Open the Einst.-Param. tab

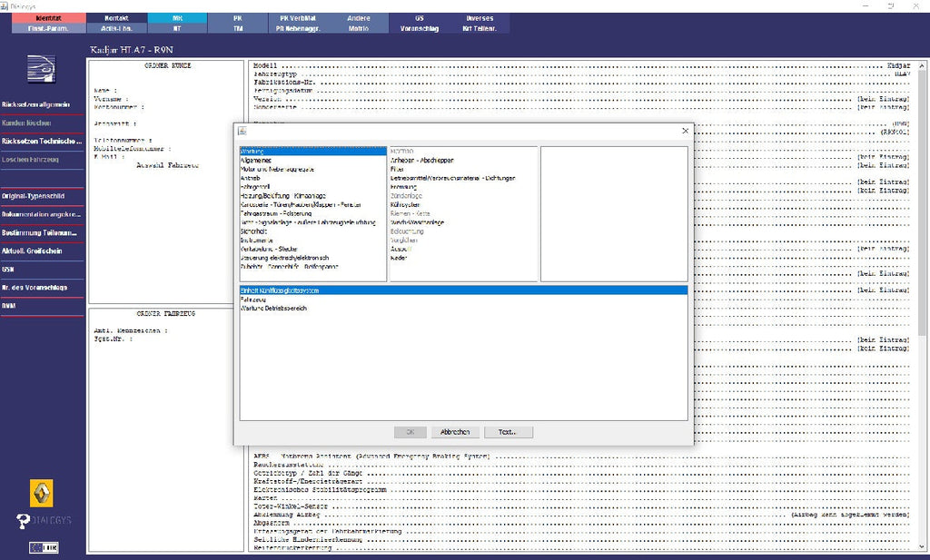point(49,28)
